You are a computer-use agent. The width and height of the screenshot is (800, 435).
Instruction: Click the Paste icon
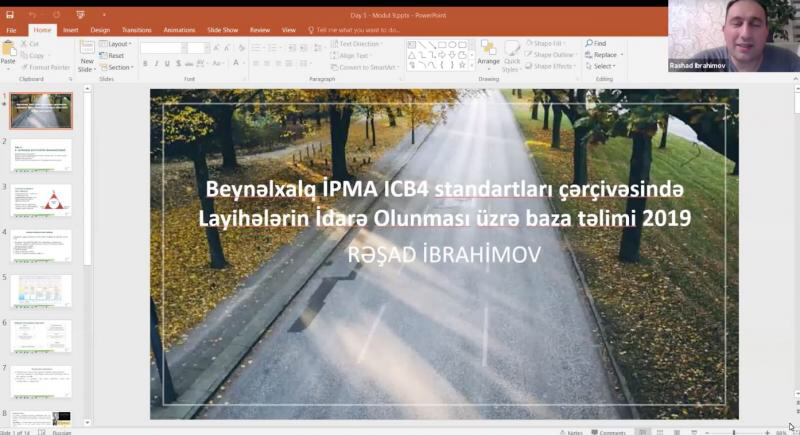pos(8,54)
